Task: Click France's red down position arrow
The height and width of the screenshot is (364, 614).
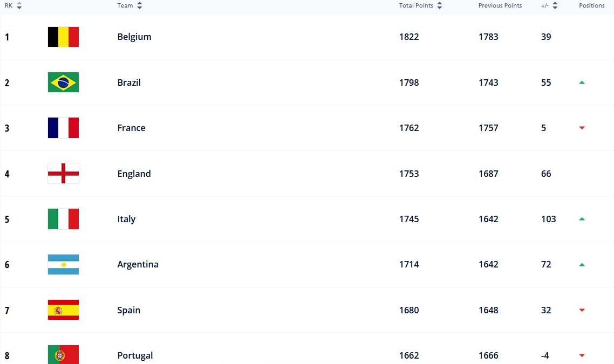Action: pyautogui.click(x=582, y=128)
